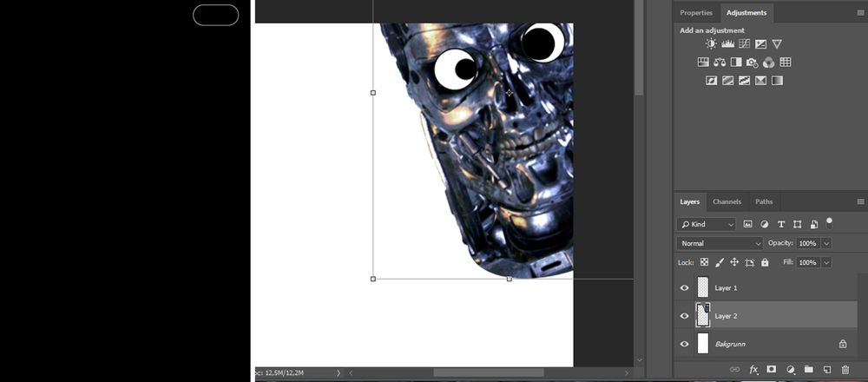Add a Threshold adjustment
Screen dimensions: 868x382
744,80
